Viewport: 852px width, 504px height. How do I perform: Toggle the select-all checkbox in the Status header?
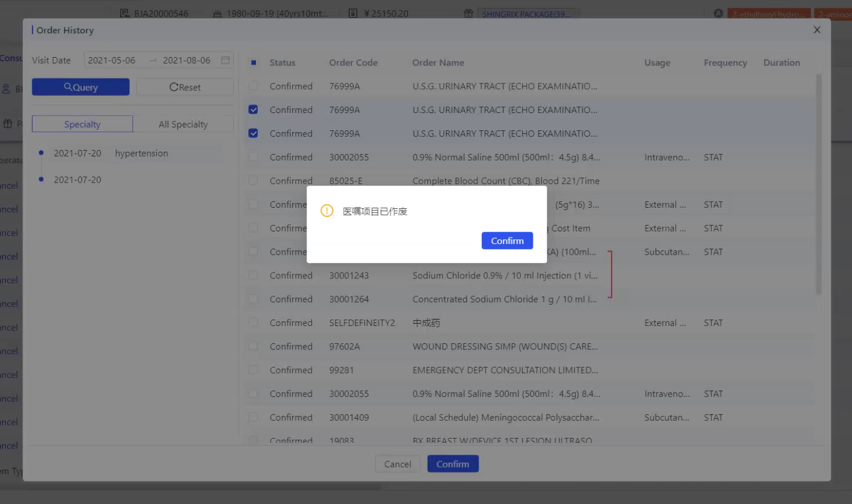coord(253,62)
